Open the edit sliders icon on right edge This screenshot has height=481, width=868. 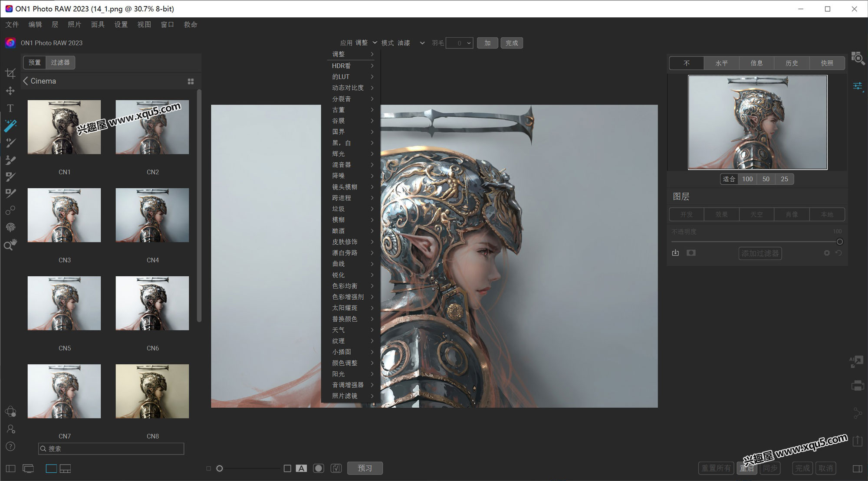pyautogui.click(x=858, y=86)
